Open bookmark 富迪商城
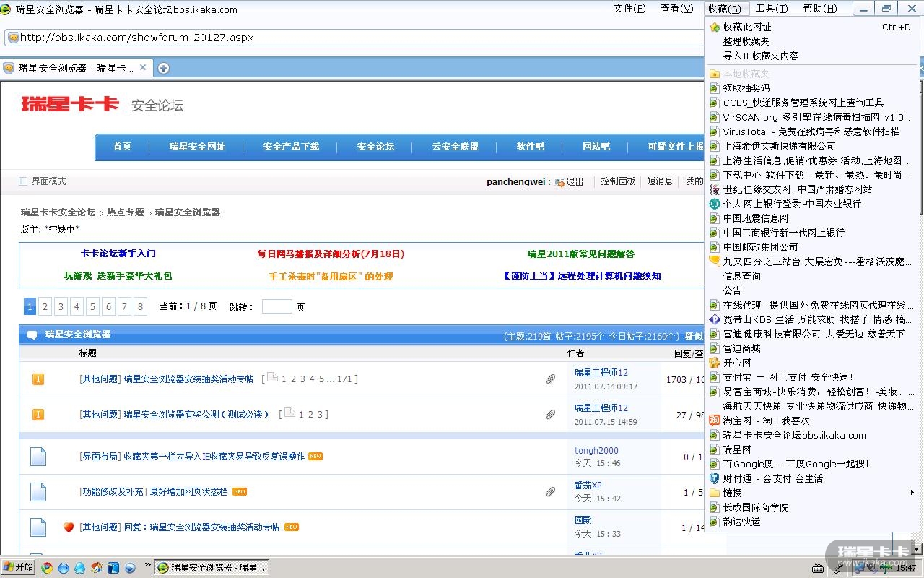The width and height of the screenshot is (924, 578). point(812,348)
